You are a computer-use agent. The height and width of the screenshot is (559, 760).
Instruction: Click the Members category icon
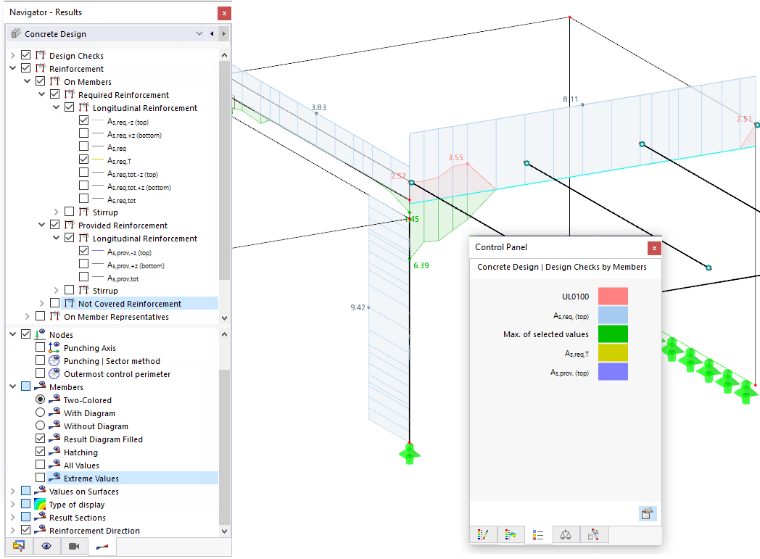(x=40, y=386)
